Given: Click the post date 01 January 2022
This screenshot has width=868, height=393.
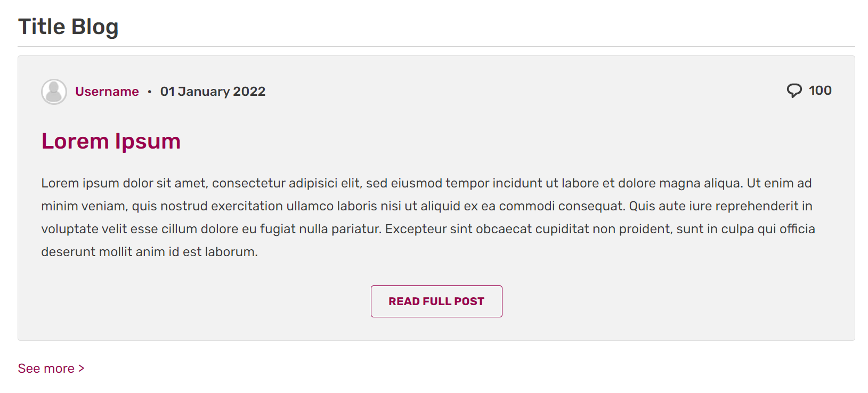Looking at the screenshot, I should point(213,92).
